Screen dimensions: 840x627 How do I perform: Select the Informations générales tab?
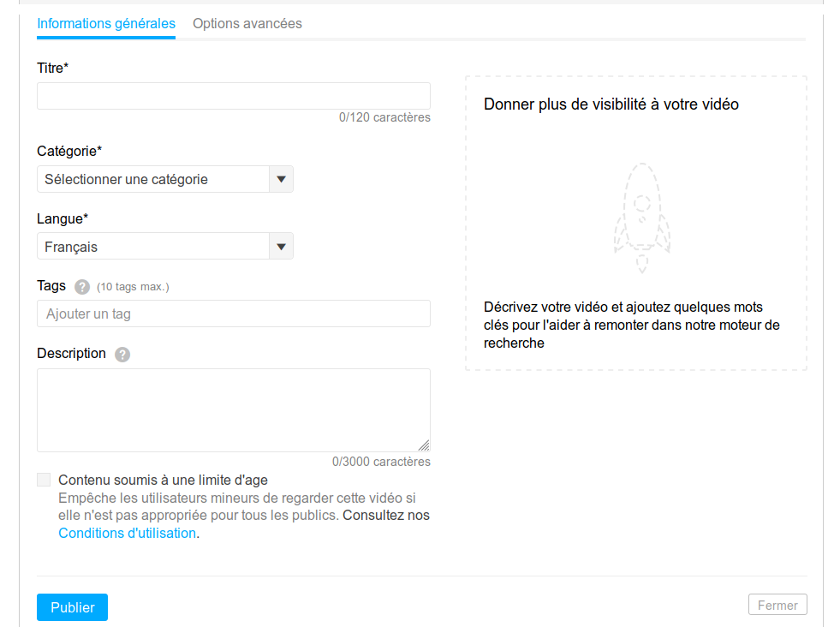click(106, 24)
